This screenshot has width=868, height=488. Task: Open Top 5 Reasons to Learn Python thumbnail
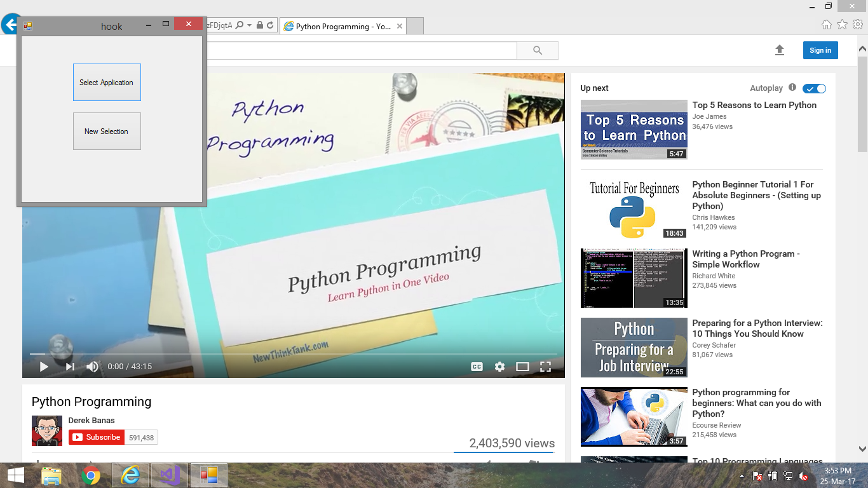click(634, 130)
